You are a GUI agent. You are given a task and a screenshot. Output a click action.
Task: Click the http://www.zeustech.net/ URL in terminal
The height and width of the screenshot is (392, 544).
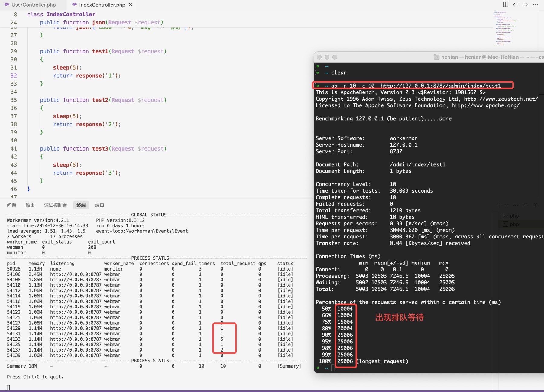(x=501, y=99)
